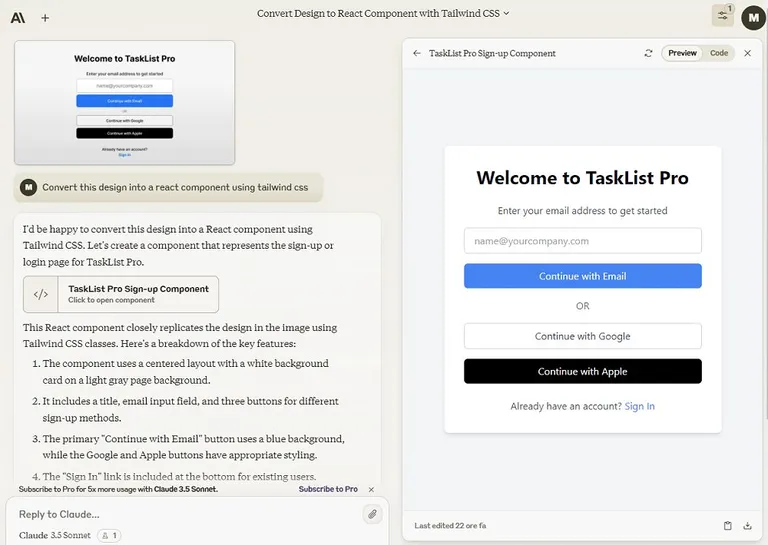Copy artifact contents with clipboard icon

click(x=728, y=525)
